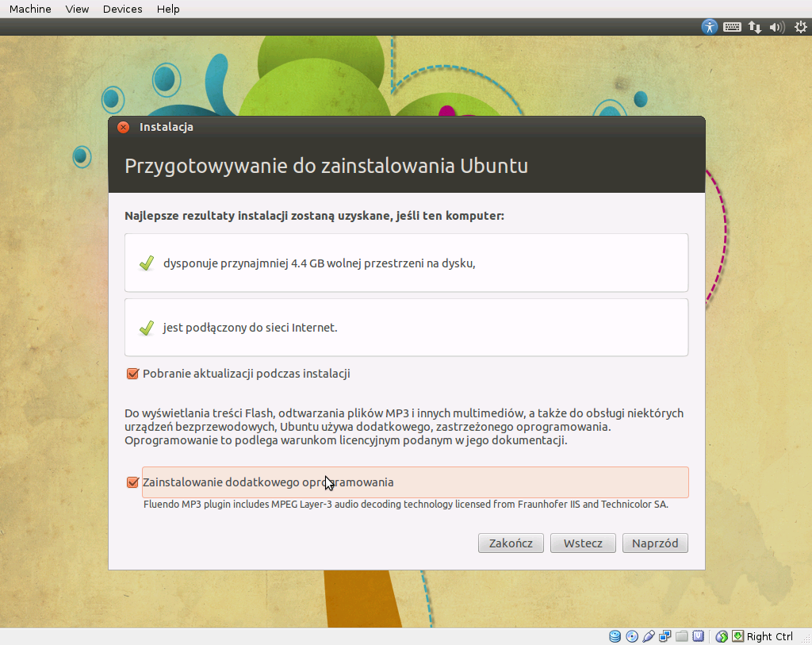Click the VirtualBox virtualization chip icon
The width and height of the screenshot is (812, 645).
point(698,636)
